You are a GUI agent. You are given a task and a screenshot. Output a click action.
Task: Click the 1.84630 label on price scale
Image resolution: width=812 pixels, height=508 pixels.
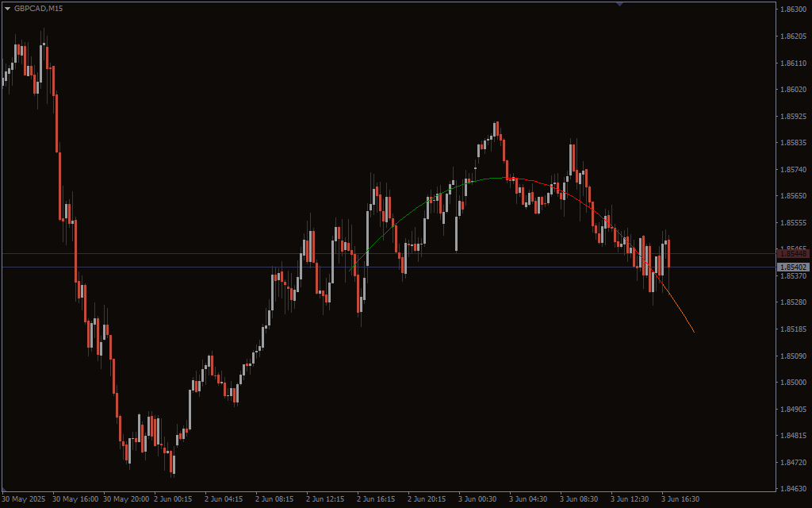pyautogui.click(x=793, y=489)
